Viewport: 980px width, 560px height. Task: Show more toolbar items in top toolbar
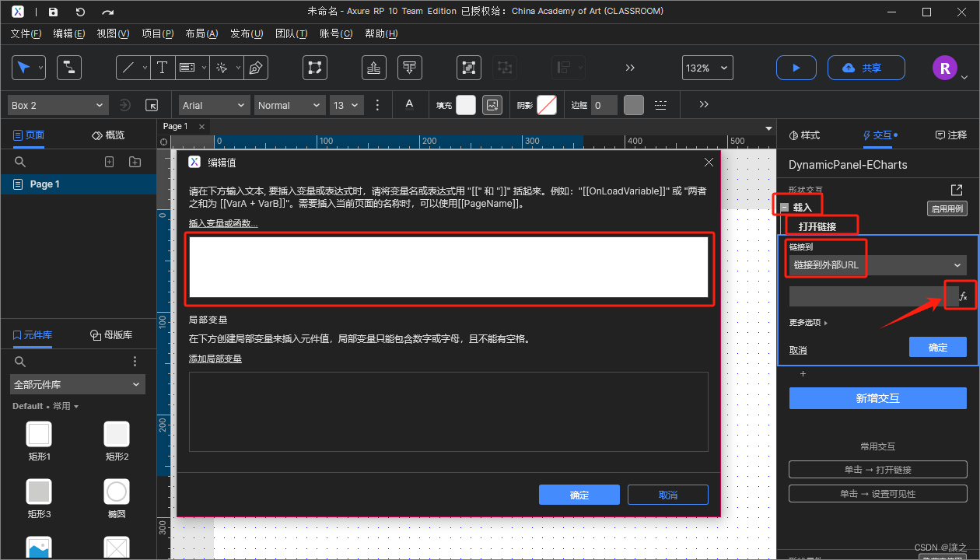631,68
